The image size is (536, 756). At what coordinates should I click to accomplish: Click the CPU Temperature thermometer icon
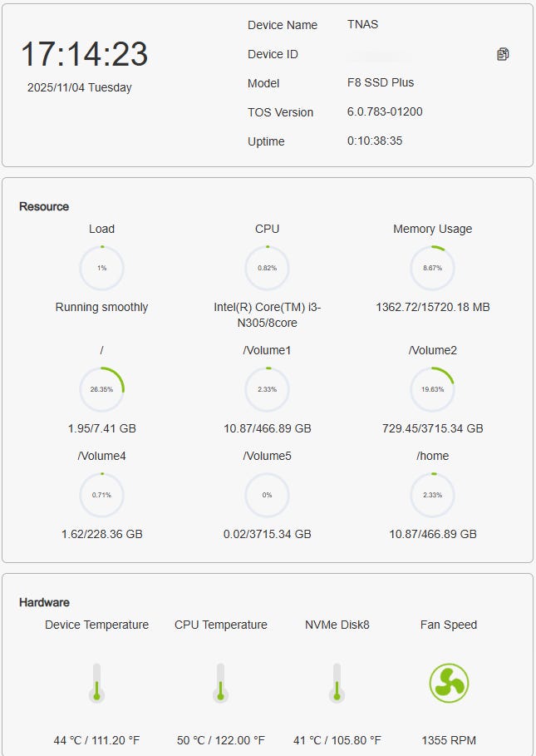tap(221, 683)
